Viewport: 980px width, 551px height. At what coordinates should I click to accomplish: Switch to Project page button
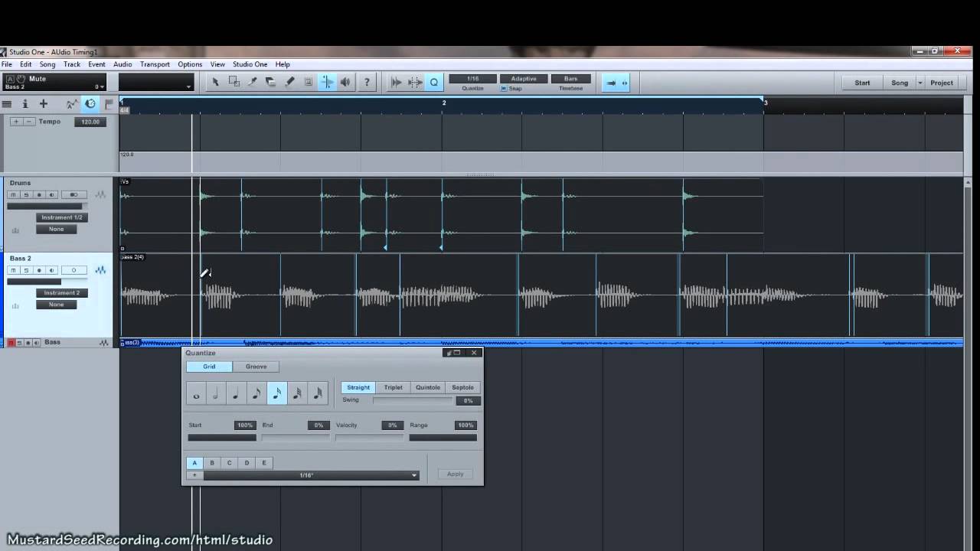942,83
